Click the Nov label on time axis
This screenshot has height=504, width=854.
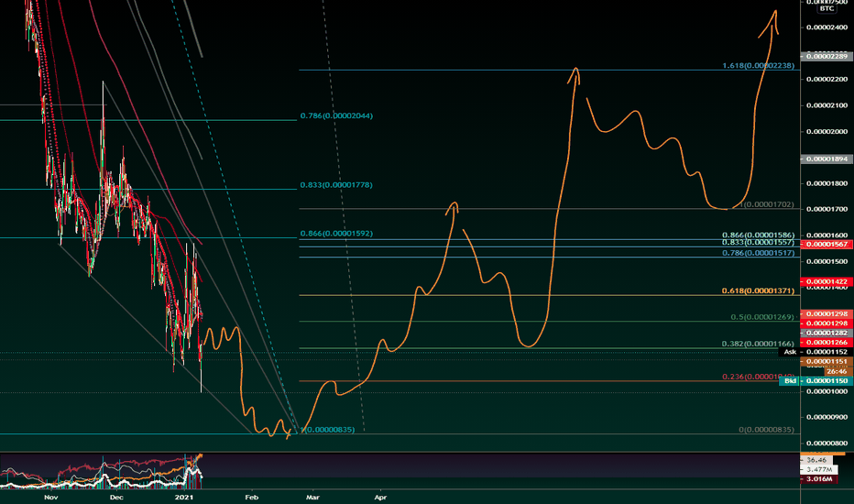(50, 498)
